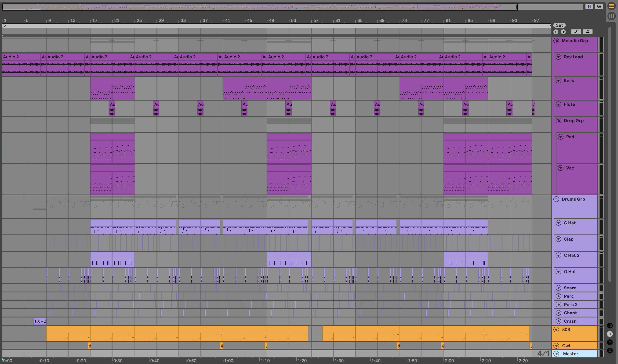Click bar 49 on the beat ruler
618x364 pixels.
[272, 21]
